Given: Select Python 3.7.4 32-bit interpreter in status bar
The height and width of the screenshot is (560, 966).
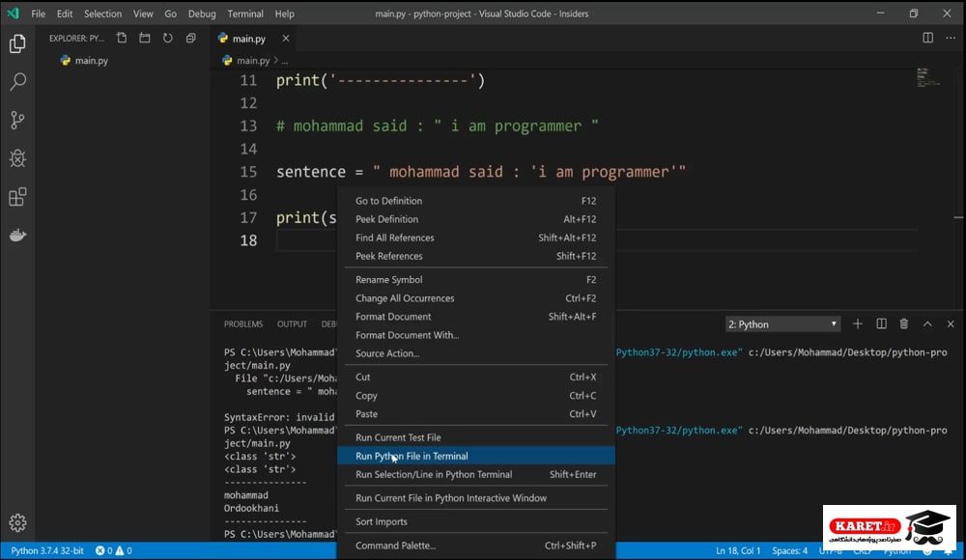Looking at the screenshot, I should pyautogui.click(x=47, y=550).
